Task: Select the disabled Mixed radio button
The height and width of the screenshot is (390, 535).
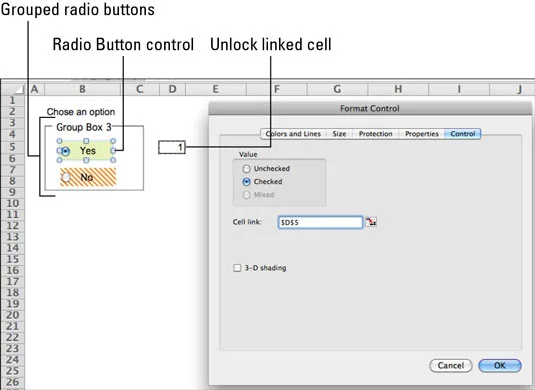Action: (x=246, y=195)
